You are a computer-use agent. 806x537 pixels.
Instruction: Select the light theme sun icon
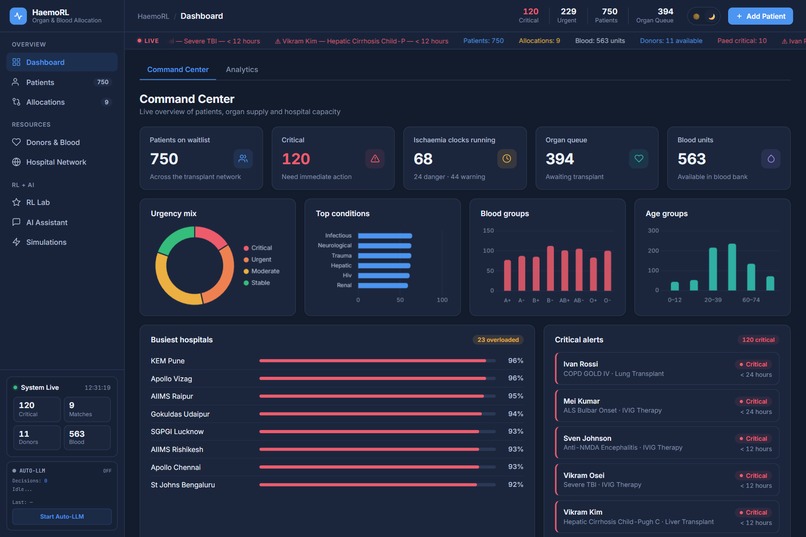[697, 16]
